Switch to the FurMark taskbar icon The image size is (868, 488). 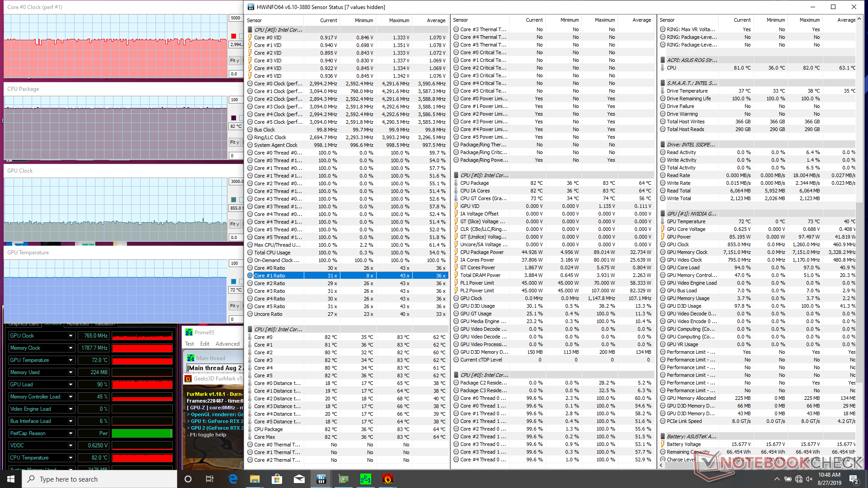pos(387,479)
